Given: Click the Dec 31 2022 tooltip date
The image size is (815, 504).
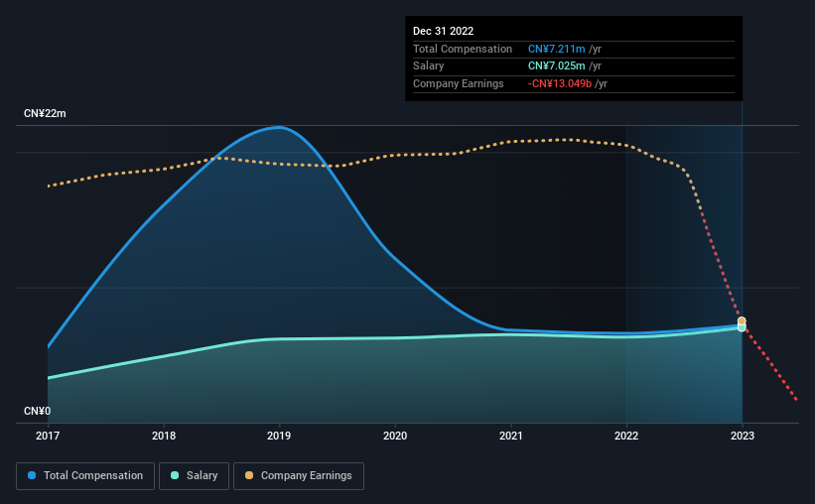Looking at the screenshot, I should pyautogui.click(x=444, y=31).
